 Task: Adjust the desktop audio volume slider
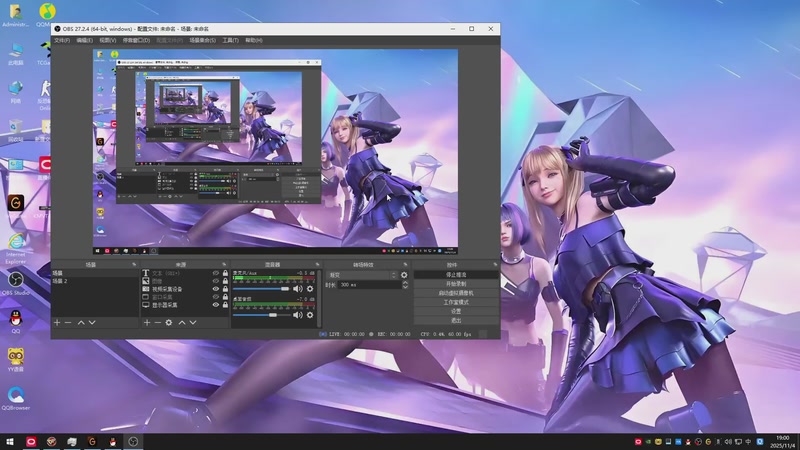(262, 315)
